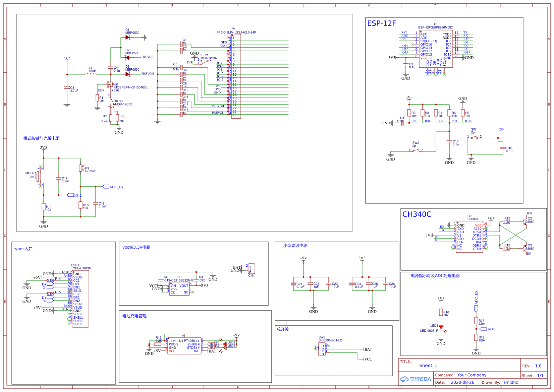Click the D1 MBR0530 diode symbol
554x392 pixels.
click(x=127, y=38)
